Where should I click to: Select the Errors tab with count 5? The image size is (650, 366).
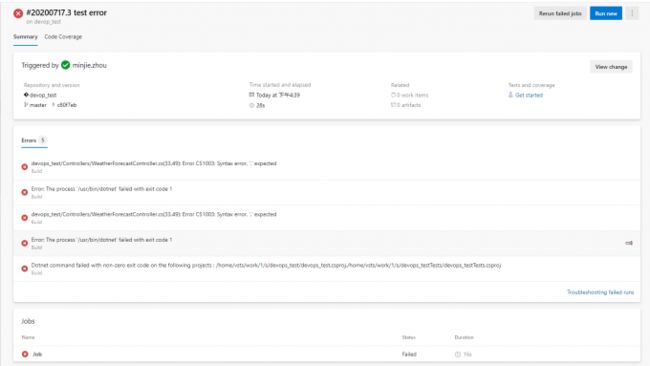34,140
